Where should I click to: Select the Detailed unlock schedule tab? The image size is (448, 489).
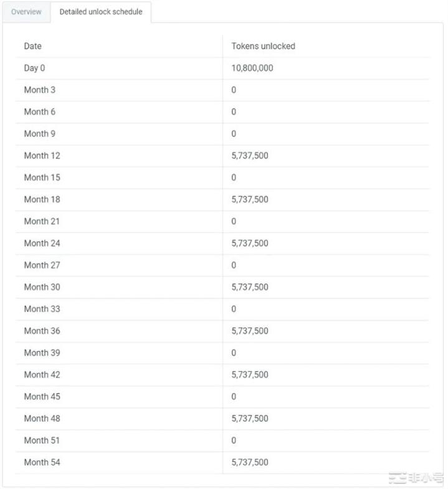pyautogui.click(x=101, y=12)
